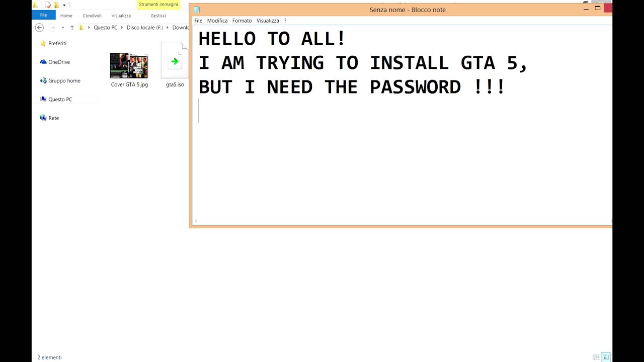The width and height of the screenshot is (644, 362).
Task: Click the Strumenti immagini contextual tab header
Action: (x=158, y=5)
